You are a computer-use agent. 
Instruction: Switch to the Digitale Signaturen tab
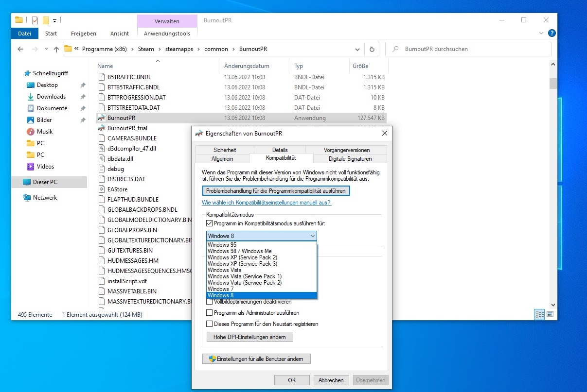click(350, 159)
